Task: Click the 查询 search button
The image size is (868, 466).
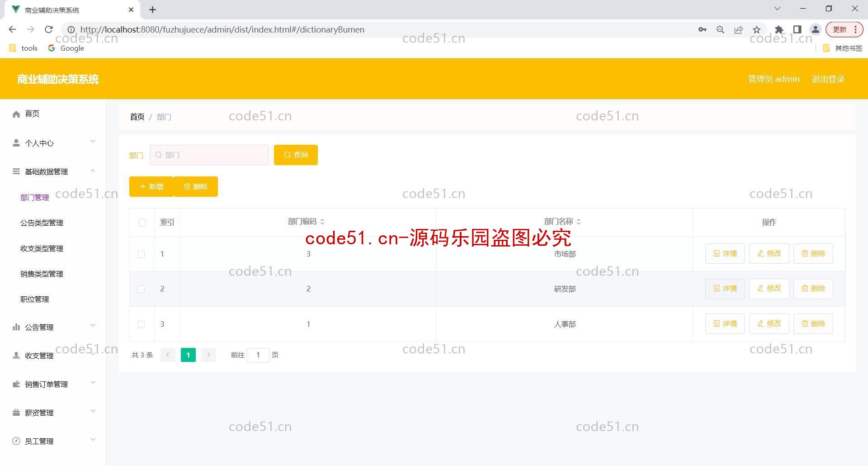Action: (296, 155)
